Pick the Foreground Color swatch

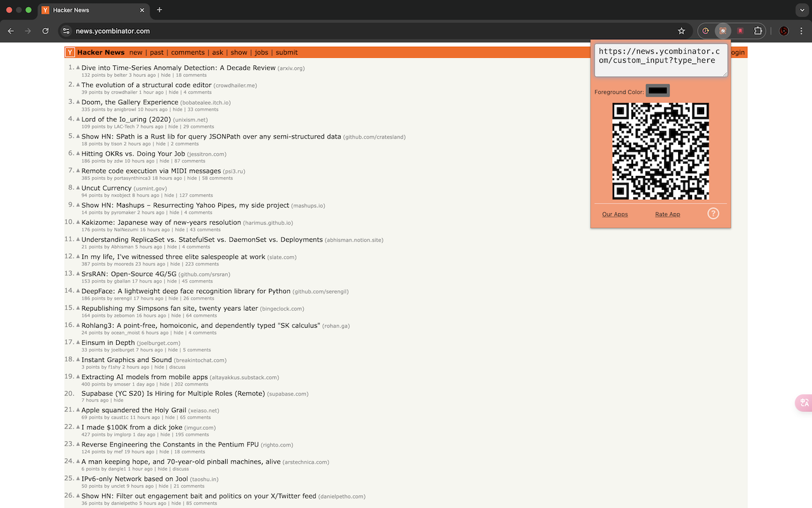[658, 91]
